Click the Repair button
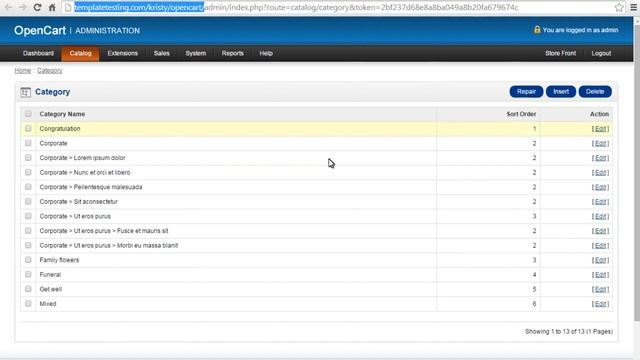 click(x=526, y=92)
